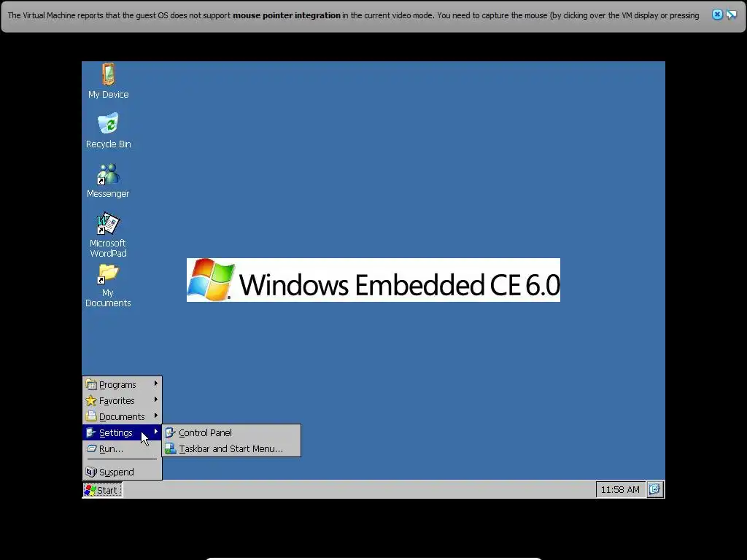Viewport: 747px width, 560px height.
Task: Click the Taskbar and Start Menu icon
Action: (x=171, y=448)
